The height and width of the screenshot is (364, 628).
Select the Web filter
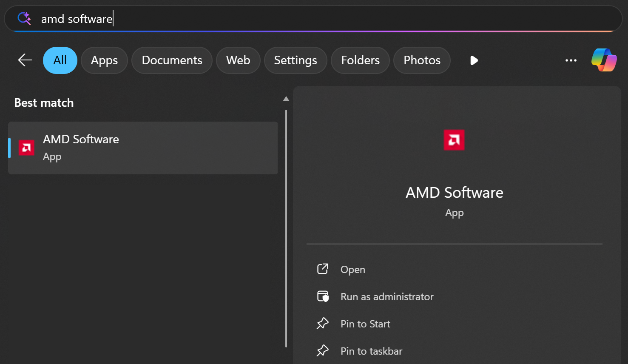238,60
